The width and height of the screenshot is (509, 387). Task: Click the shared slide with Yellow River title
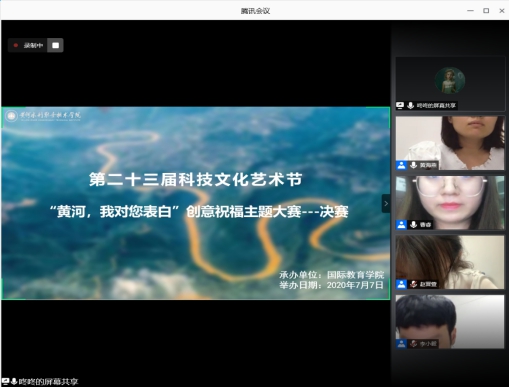[x=196, y=203]
